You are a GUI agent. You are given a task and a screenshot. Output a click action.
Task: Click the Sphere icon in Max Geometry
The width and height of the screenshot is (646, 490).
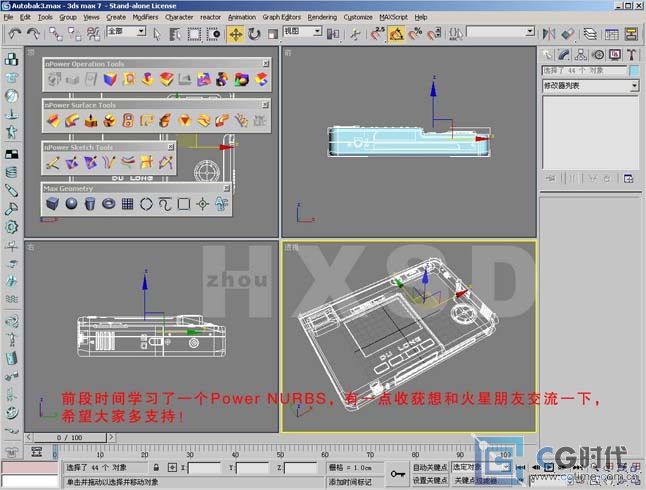click(x=71, y=204)
